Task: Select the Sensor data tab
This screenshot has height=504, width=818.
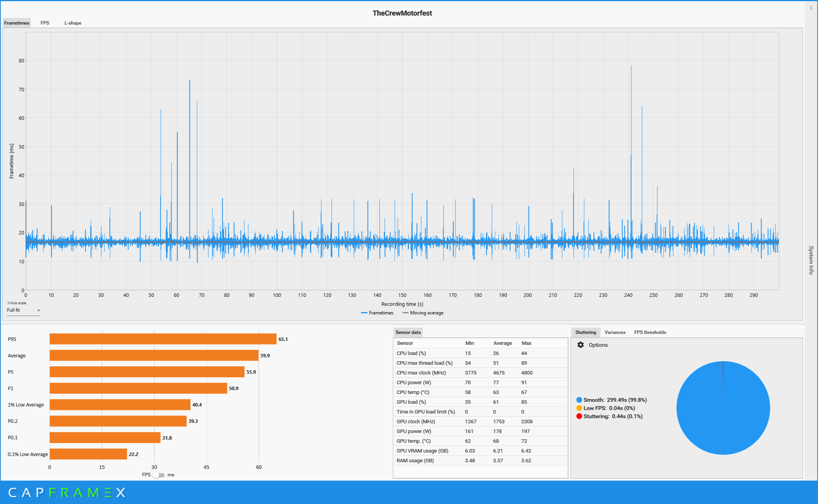Action: coord(408,332)
